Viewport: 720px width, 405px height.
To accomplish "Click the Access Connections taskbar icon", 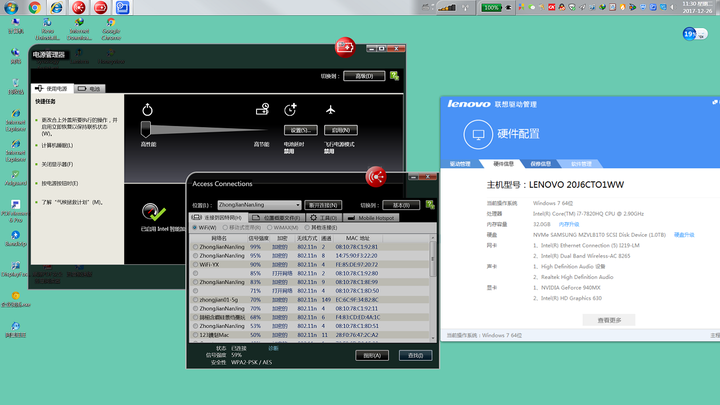I will click(79, 7).
